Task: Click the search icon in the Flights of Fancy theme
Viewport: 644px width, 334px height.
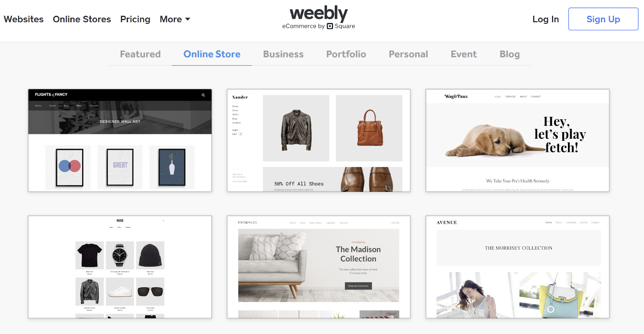Action: pos(203,95)
